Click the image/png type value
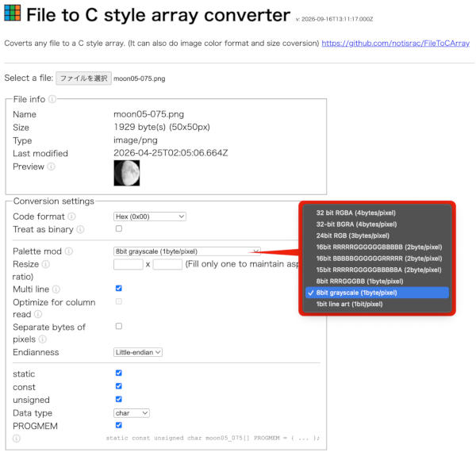 pyautogui.click(x=136, y=140)
